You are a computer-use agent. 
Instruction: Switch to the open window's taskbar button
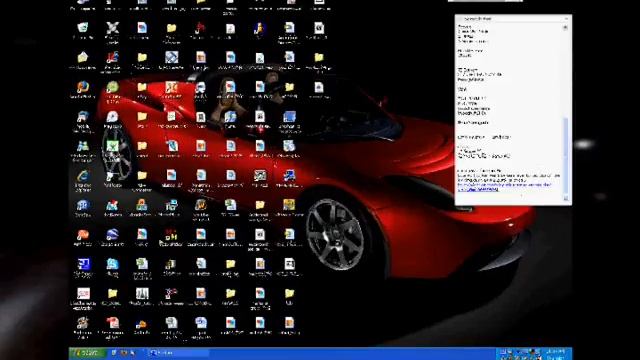click(178, 353)
